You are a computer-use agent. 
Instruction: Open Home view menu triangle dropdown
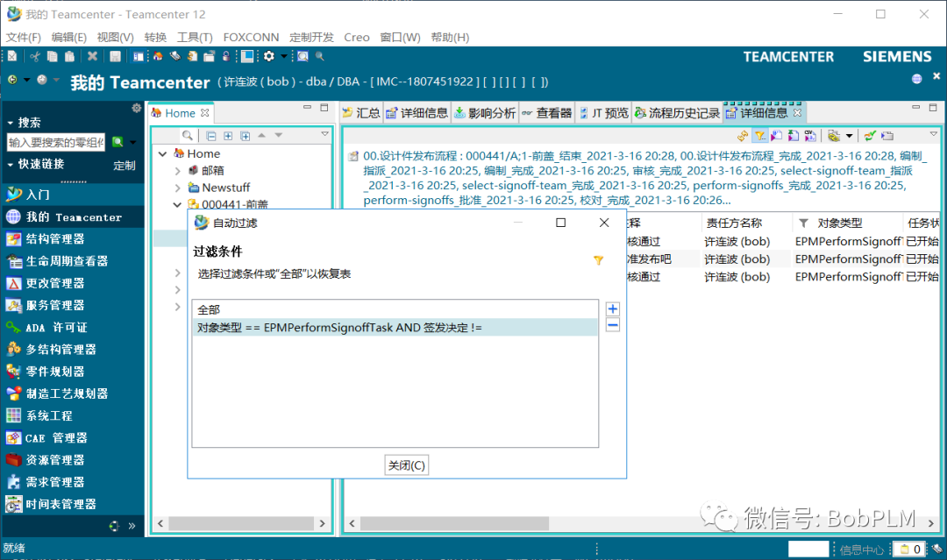(324, 134)
